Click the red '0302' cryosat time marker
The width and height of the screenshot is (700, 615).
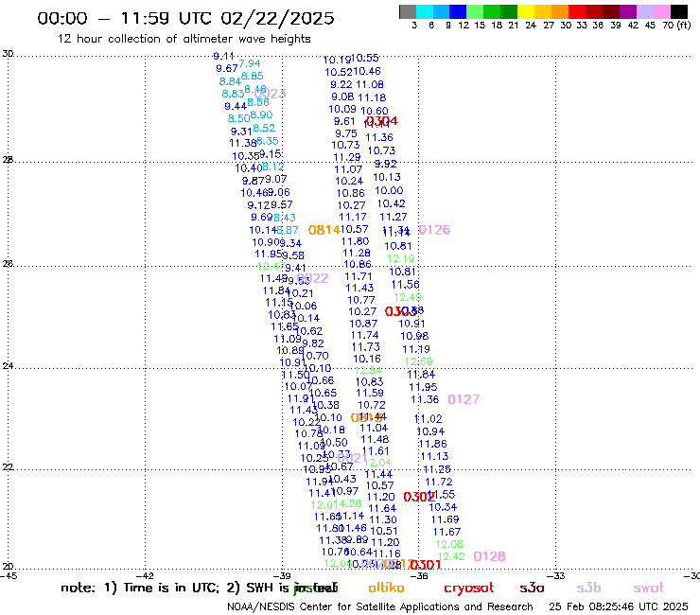419,497
